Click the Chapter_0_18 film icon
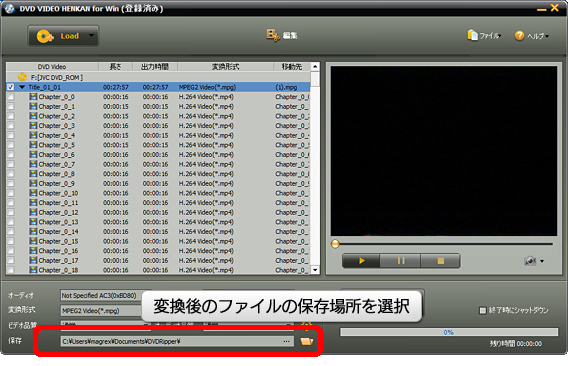Viewport: 568px width, 366px height. coord(33,270)
